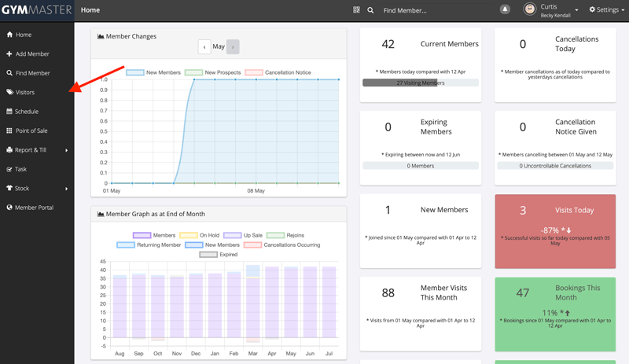Go to previous month in Member Changes
Screen dimensions: 629x364
tap(204, 47)
